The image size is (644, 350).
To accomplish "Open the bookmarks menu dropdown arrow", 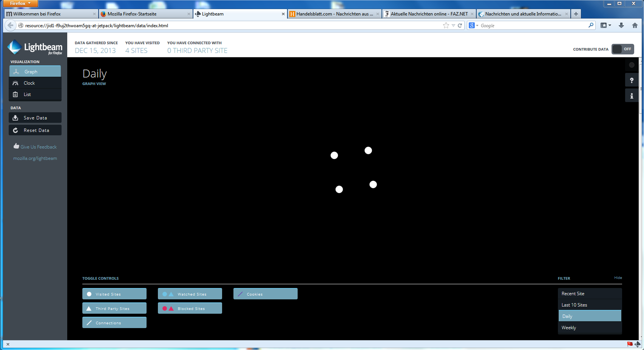I will (x=610, y=25).
